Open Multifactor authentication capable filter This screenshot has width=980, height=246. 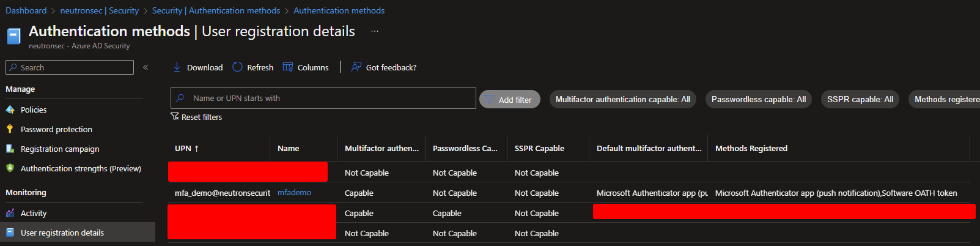coord(622,99)
